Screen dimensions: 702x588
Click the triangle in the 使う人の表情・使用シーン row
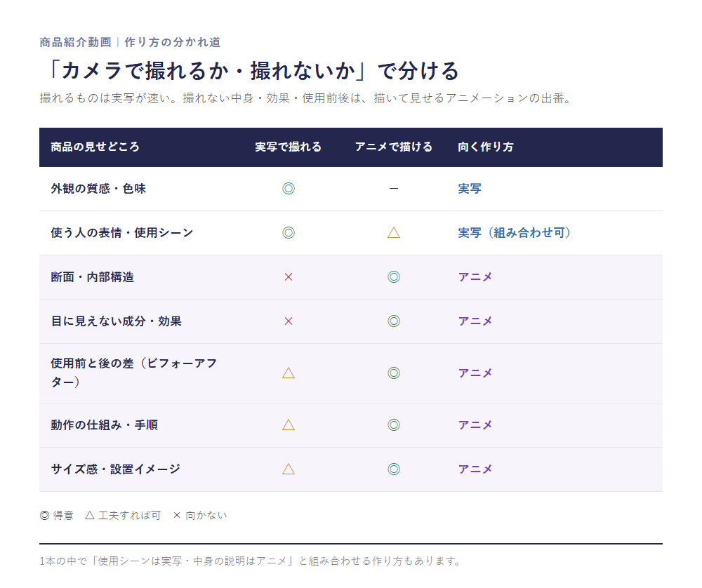pos(394,233)
